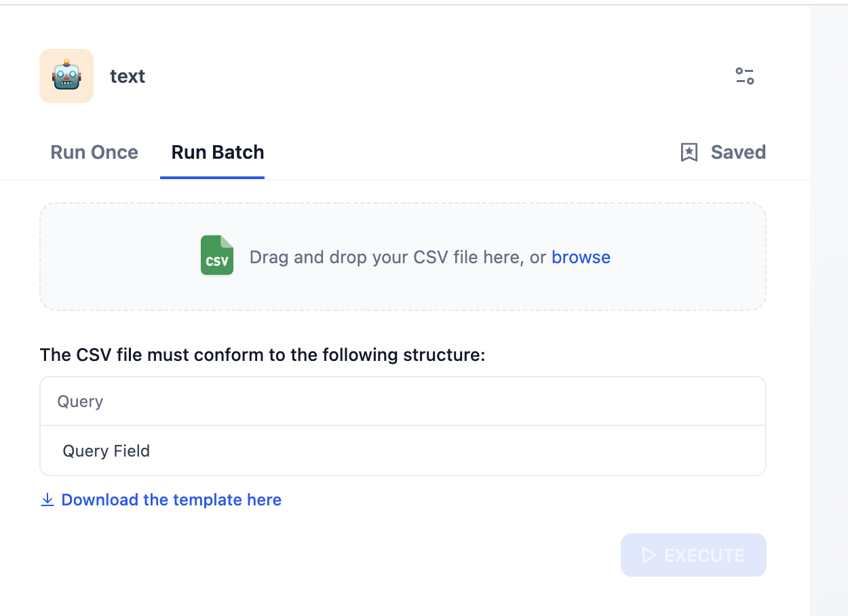The width and height of the screenshot is (848, 616).
Task: Open the settings sliders icon
Action: [745, 76]
